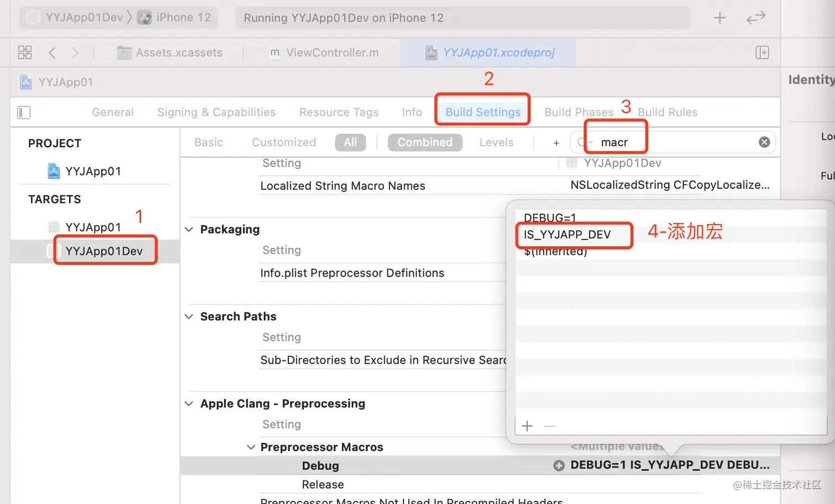835x504 pixels.
Task: Show All build settings
Action: 351,142
